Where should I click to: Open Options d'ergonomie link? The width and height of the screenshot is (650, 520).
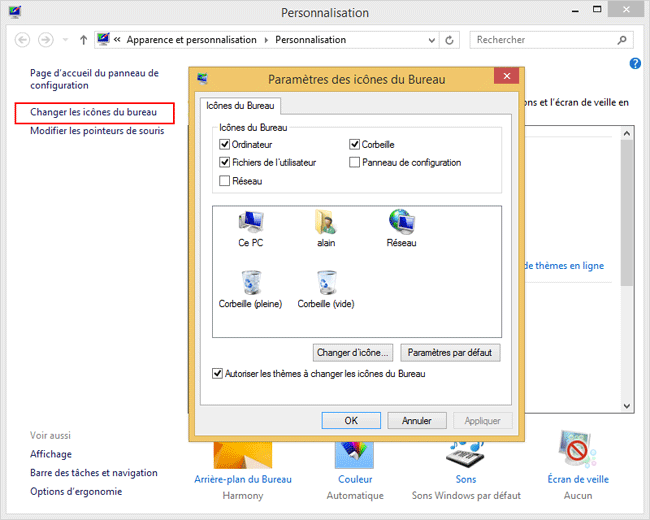[76, 492]
